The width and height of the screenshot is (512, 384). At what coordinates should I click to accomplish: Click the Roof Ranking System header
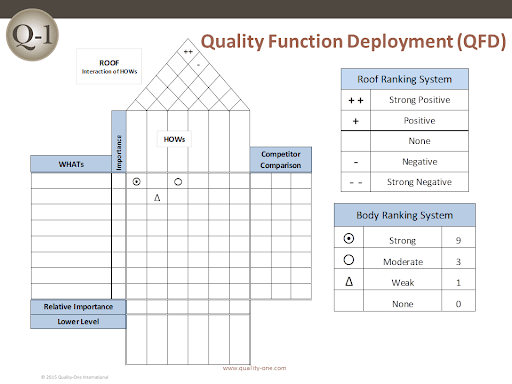pyautogui.click(x=405, y=79)
